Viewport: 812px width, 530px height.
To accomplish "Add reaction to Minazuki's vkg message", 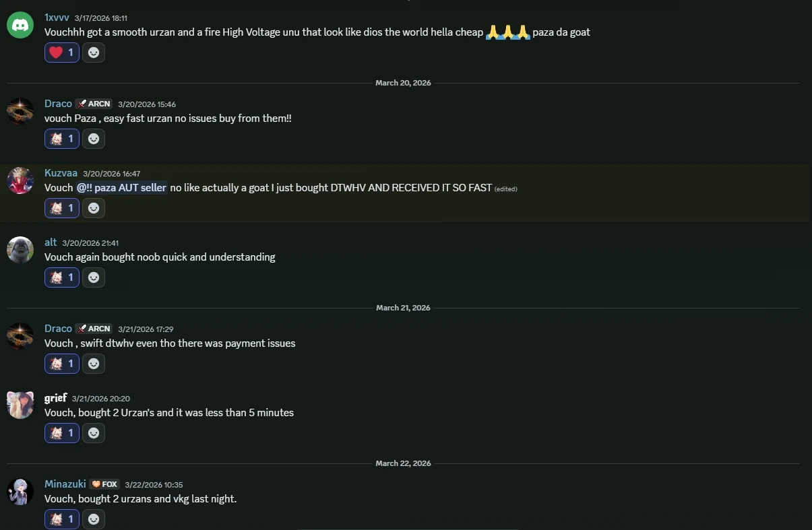I will 94,519.
